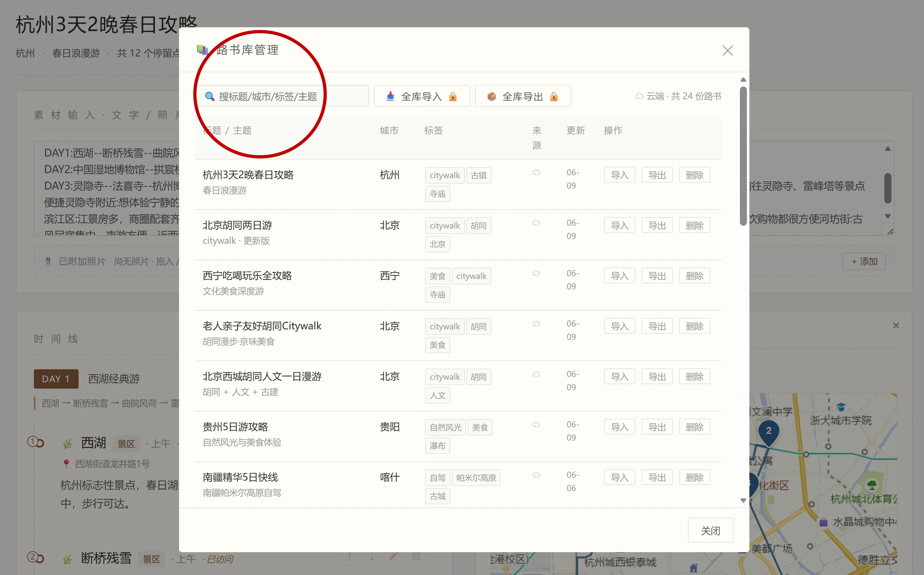Click 导出 for 杭州3天2晚春日攻略
This screenshot has width=924, height=575.
657,175
